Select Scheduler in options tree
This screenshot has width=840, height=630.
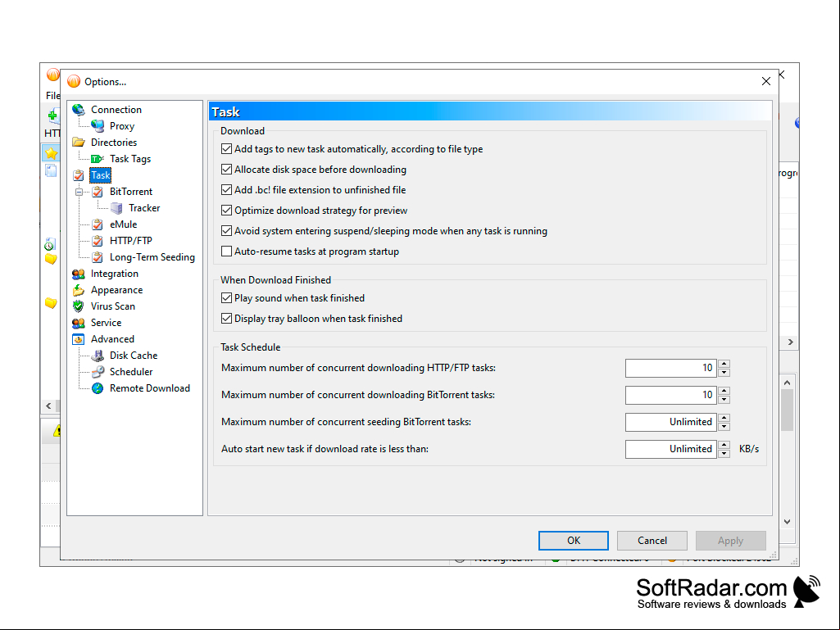point(131,372)
